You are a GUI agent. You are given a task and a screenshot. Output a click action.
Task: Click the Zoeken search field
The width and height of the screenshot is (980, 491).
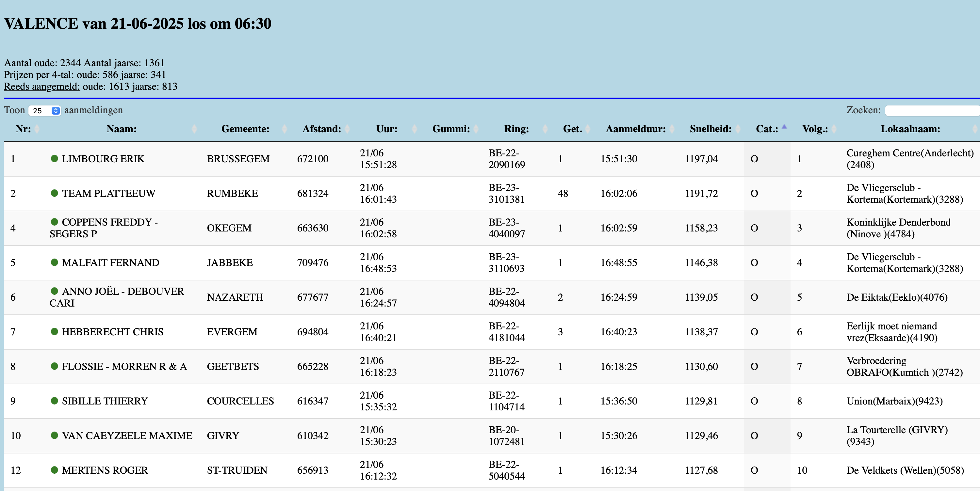[932, 111]
